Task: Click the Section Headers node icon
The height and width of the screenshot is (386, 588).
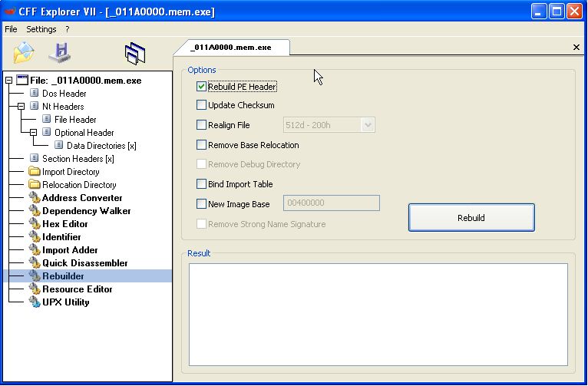Action: point(34,158)
